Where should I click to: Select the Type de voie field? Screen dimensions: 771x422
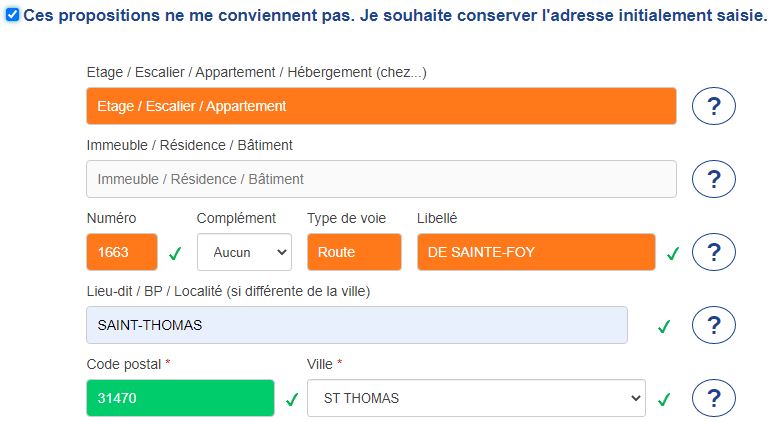[354, 252]
